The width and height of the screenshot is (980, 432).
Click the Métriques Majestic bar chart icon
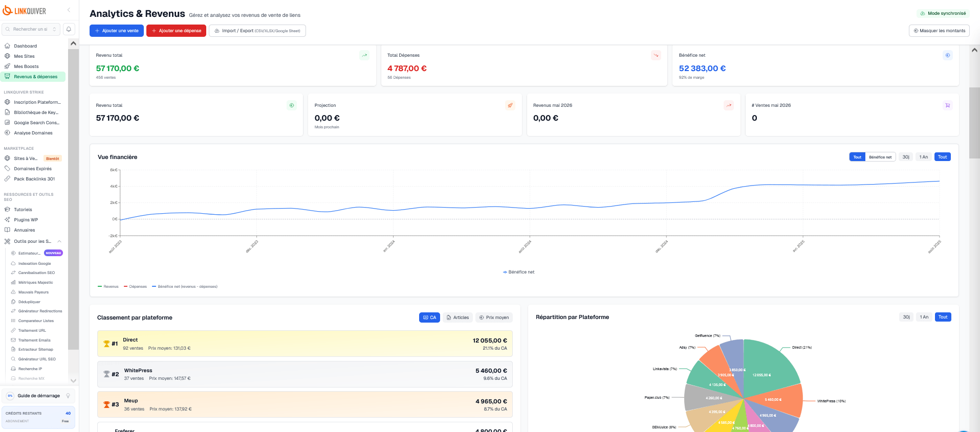click(x=13, y=283)
